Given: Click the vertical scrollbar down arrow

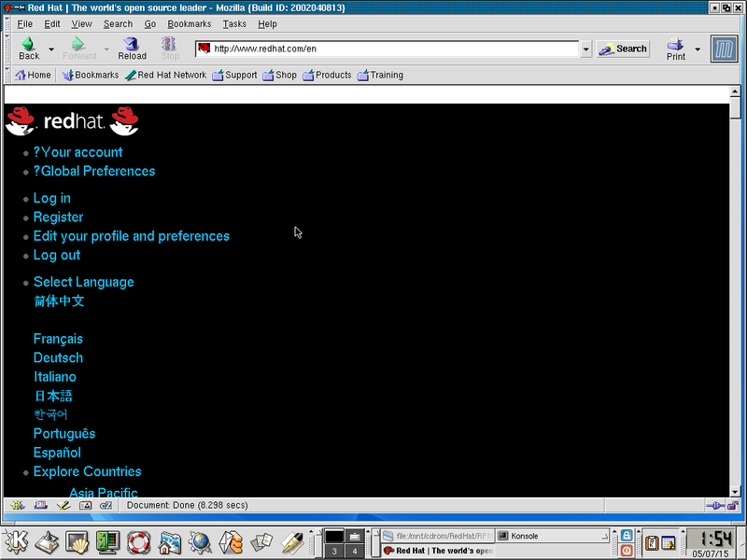Looking at the screenshot, I should click(735, 492).
